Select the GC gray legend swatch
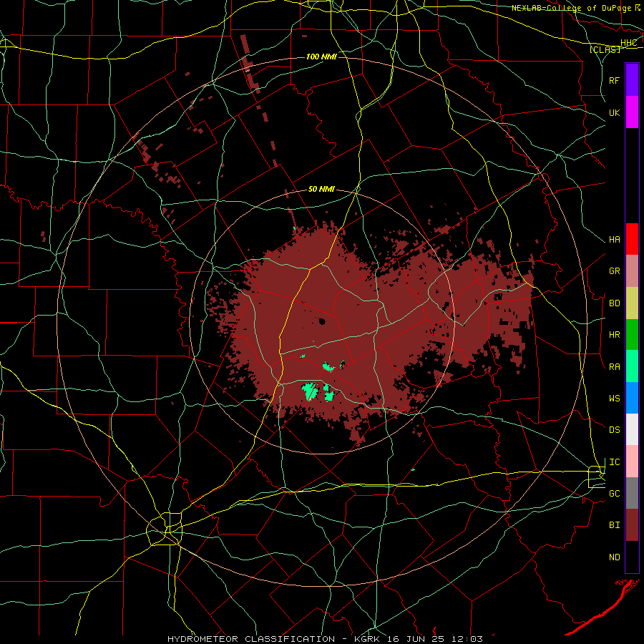This screenshot has height=644, width=644. tap(632, 493)
